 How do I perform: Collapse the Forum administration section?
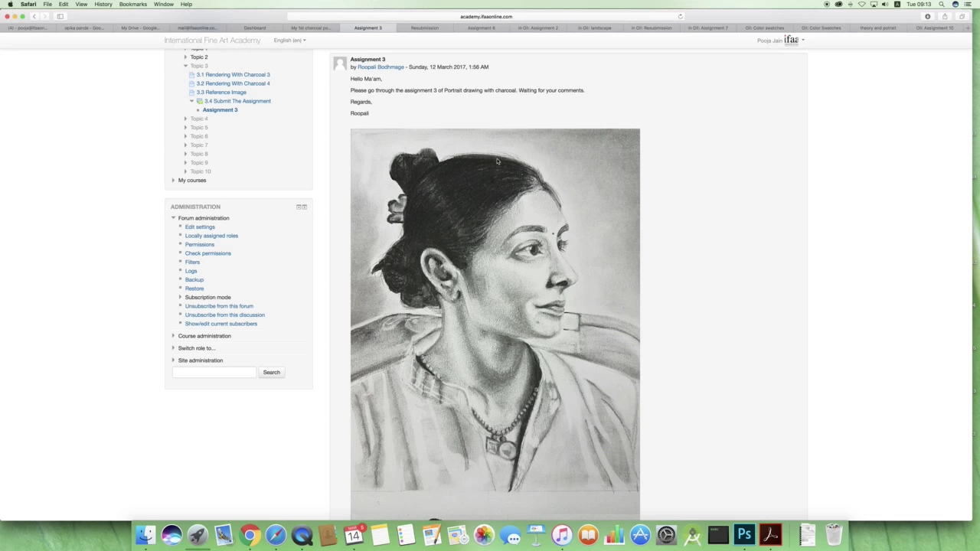pos(173,218)
